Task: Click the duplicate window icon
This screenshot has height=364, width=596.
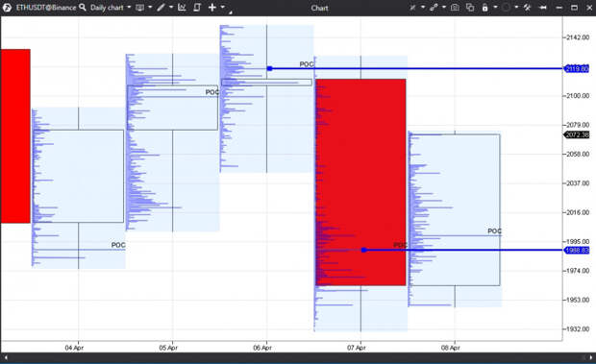Action: pyautogui.click(x=470, y=8)
